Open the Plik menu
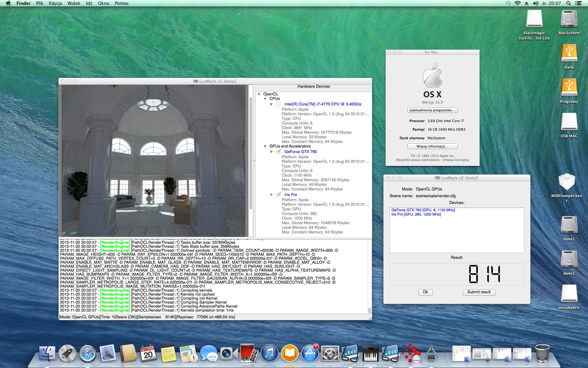 pos(40,3)
